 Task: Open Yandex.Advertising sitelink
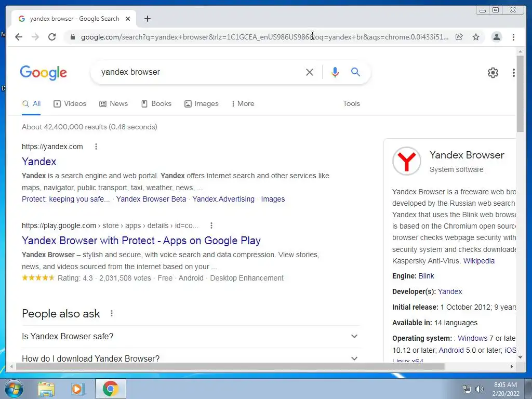click(223, 199)
